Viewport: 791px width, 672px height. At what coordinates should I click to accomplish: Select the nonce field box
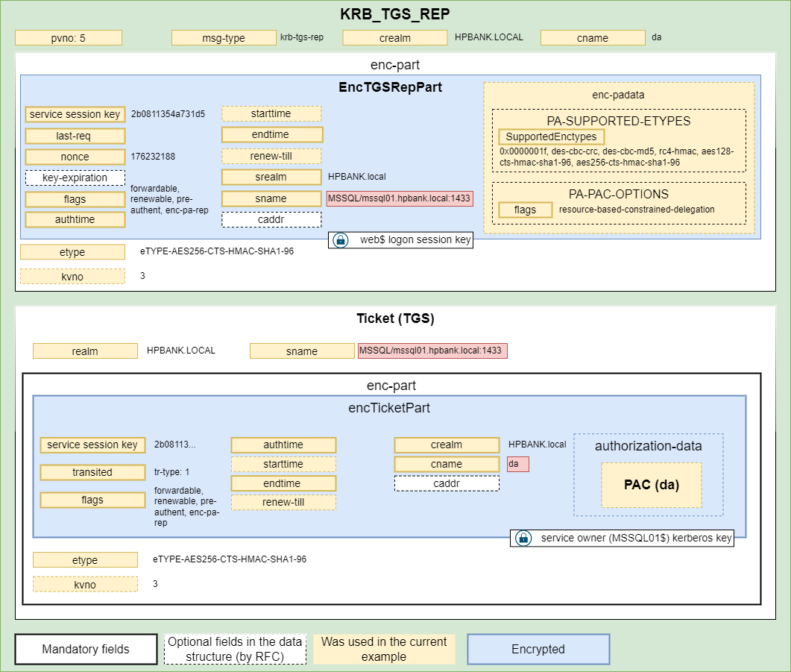pyautogui.click(x=75, y=157)
